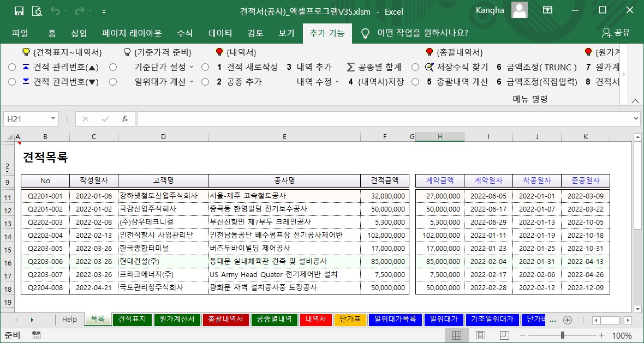Select radio button beside 견적 관리번호(▼)
Image resolution: width=644 pixels, height=343 pixels.
tap(12, 82)
